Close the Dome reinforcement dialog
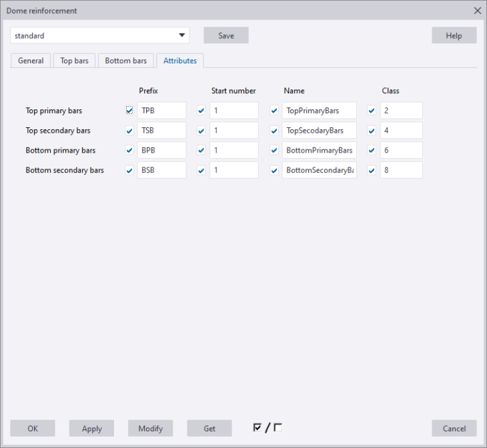This screenshot has width=487, height=448. tap(477, 11)
